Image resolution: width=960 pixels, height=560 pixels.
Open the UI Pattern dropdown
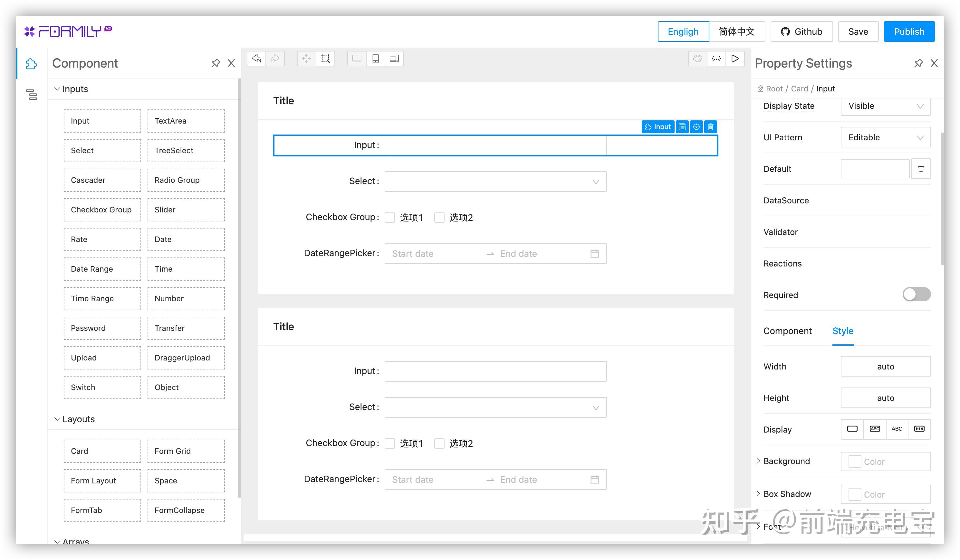click(885, 137)
